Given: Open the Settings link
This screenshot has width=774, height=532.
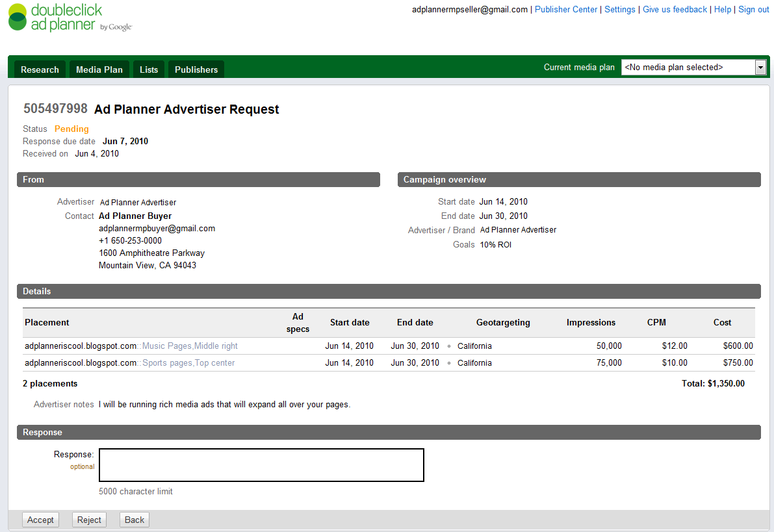Looking at the screenshot, I should pyautogui.click(x=619, y=10).
